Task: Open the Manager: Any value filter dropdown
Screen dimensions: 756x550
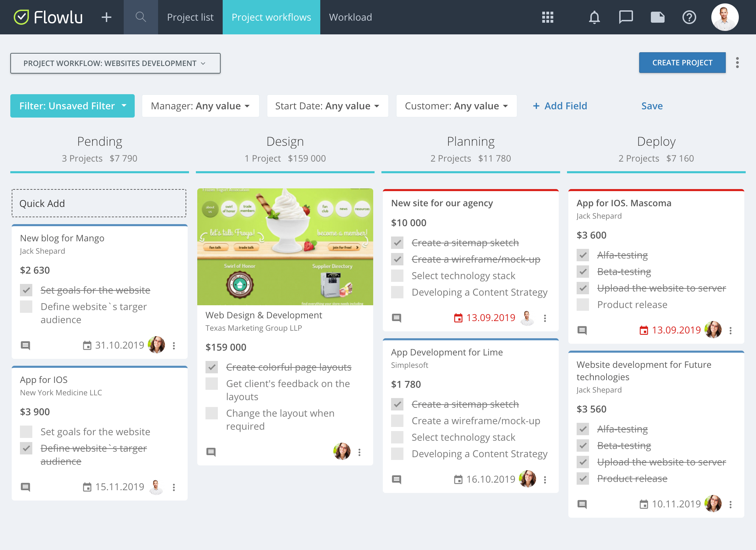Action: click(x=200, y=106)
